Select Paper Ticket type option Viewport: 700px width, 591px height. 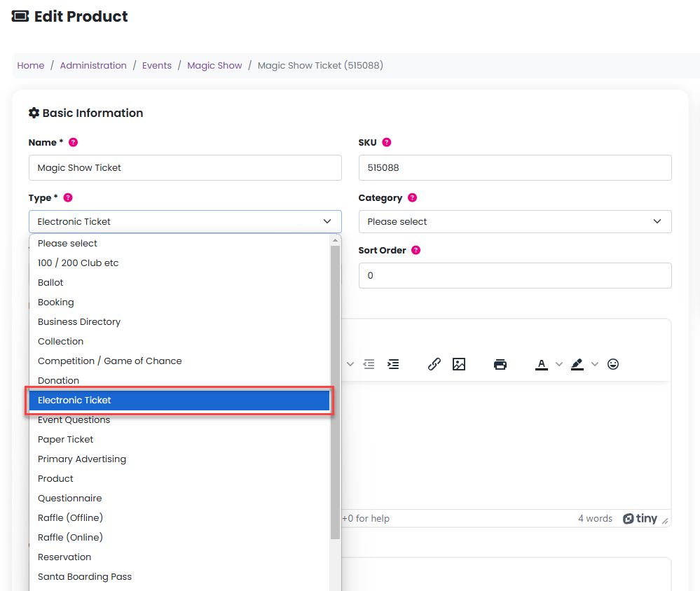(x=179, y=440)
